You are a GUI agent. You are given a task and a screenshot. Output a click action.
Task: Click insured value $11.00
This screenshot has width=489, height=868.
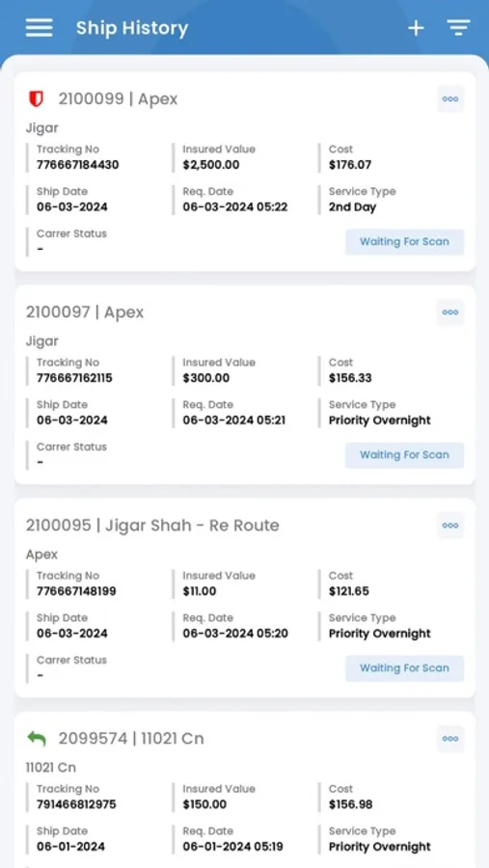point(200,591)
